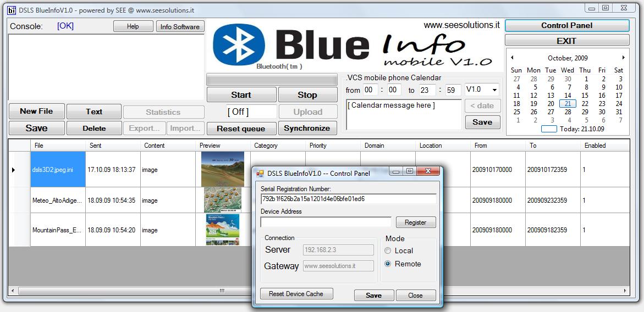Click Save in Control Panel dialog
This screenshot has height=312, width=644.
click(x=374, y=295)
